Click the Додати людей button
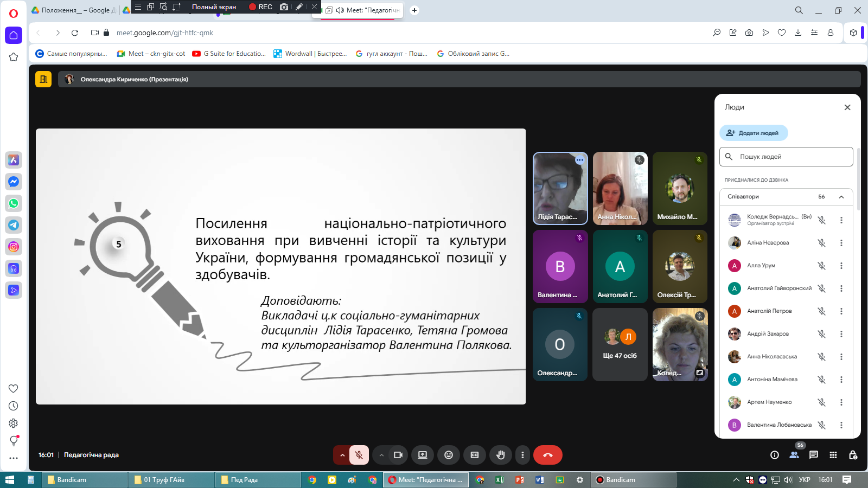This screenshot has height=488, width=868. pos(753,133)
